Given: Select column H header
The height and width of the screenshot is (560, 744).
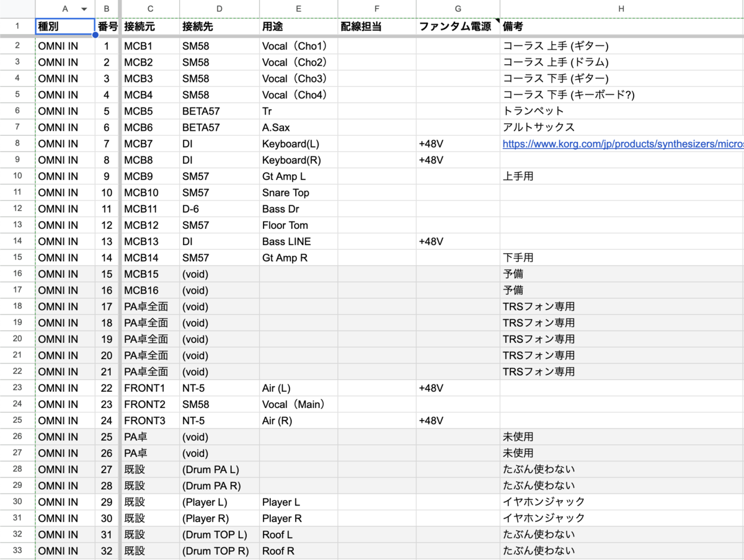Looking at the screenshot, I should (621, 9).
